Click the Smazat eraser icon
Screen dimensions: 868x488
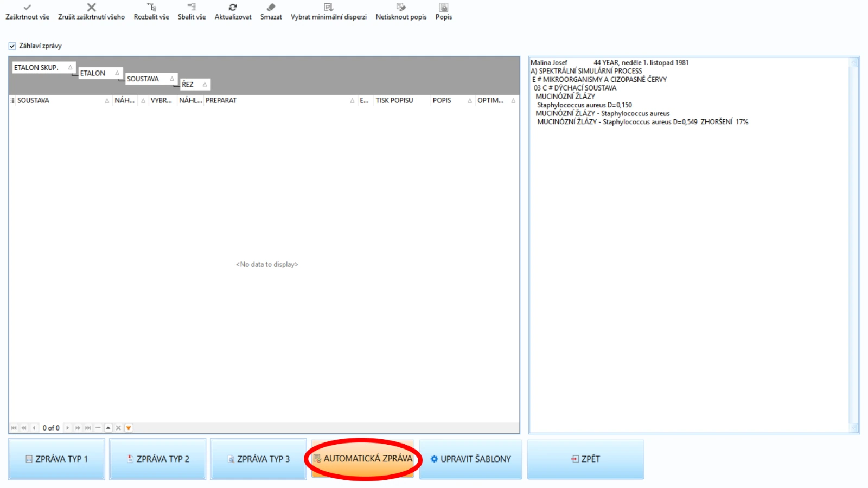[x=271, y=7]
